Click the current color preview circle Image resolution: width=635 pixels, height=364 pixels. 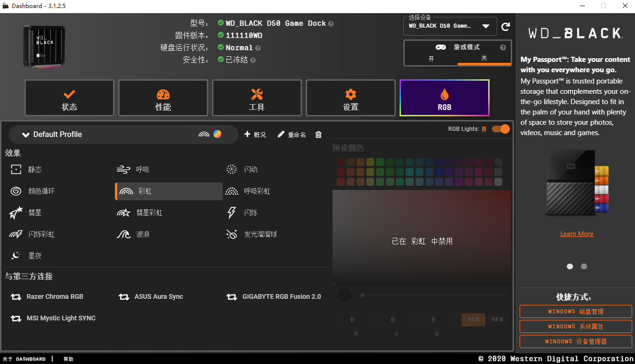click(x=344, y=295)
